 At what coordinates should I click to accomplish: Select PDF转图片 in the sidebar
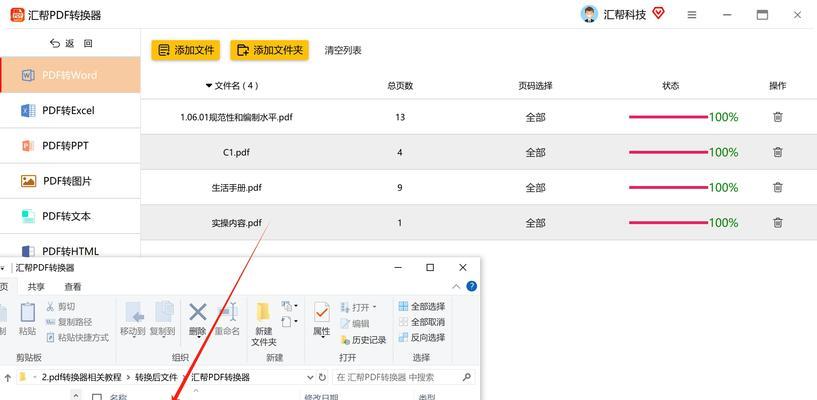point(70,181)
